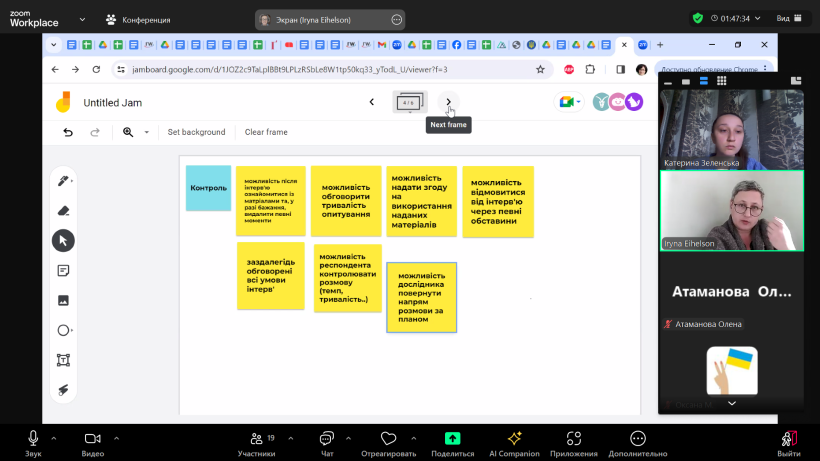Open screen share options ellipsis
Image resolution: width=820 pixels, height=461 pixels.
396,20
